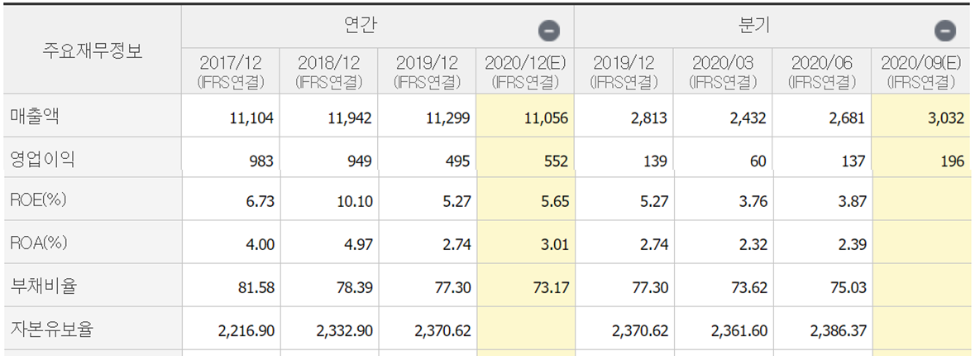The height and width of the screenshot is (356, 980).
Task: Click the 2017/12 column header
Action: tap(231, 70)
